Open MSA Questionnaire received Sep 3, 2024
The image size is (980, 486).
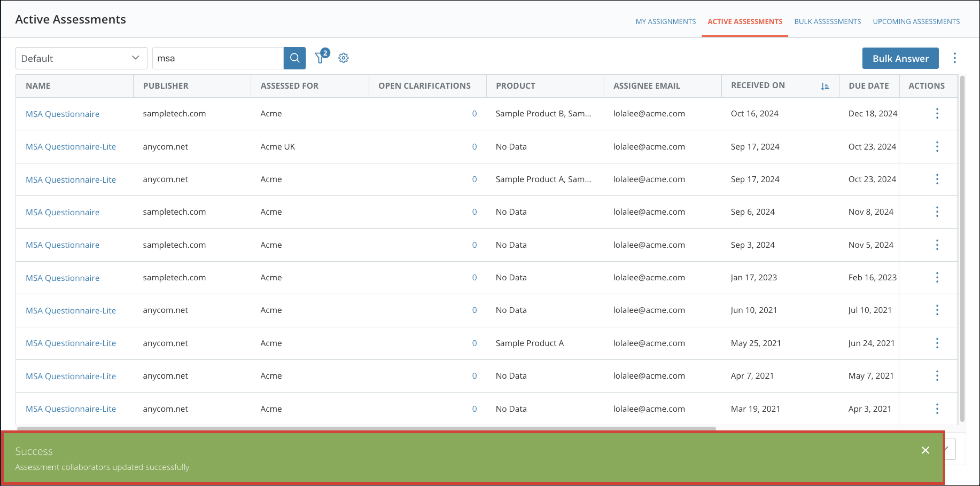click(x=63, y=245)
